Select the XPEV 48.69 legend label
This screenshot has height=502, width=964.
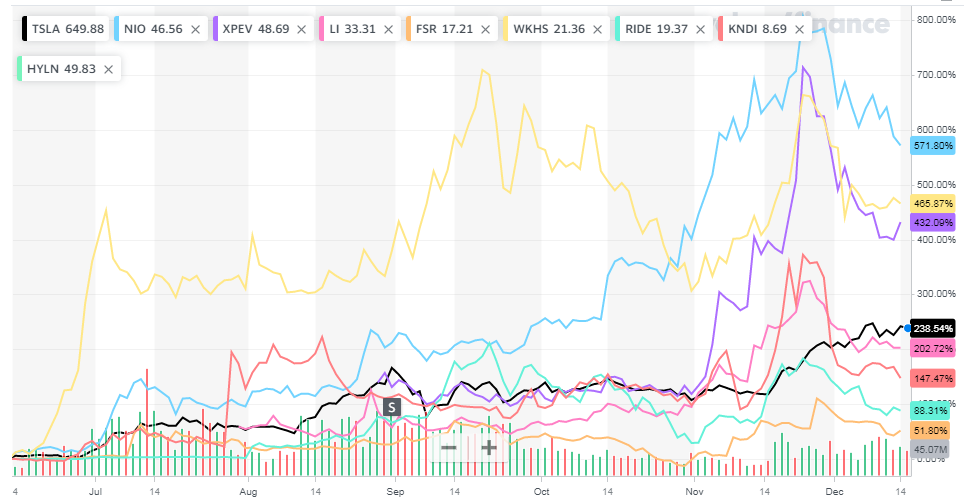(x=256, y=29)
